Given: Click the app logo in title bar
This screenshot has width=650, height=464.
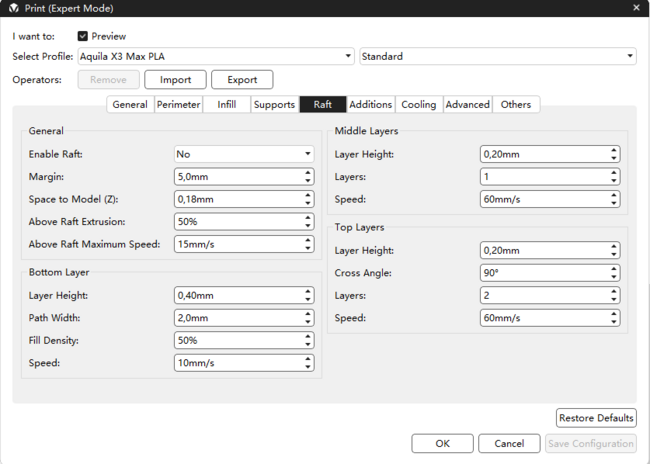Looking at the screenshot, I should [13, 8].
